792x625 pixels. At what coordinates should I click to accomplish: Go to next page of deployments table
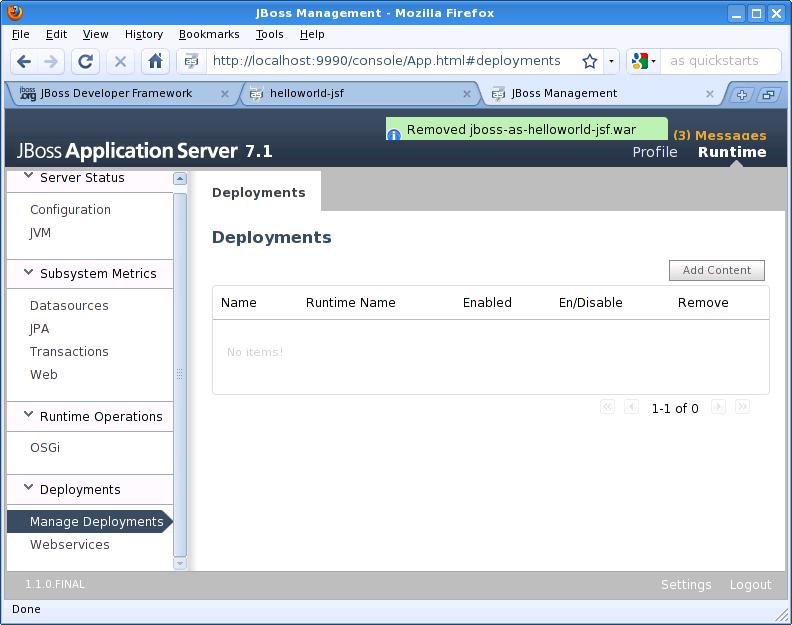718,407
